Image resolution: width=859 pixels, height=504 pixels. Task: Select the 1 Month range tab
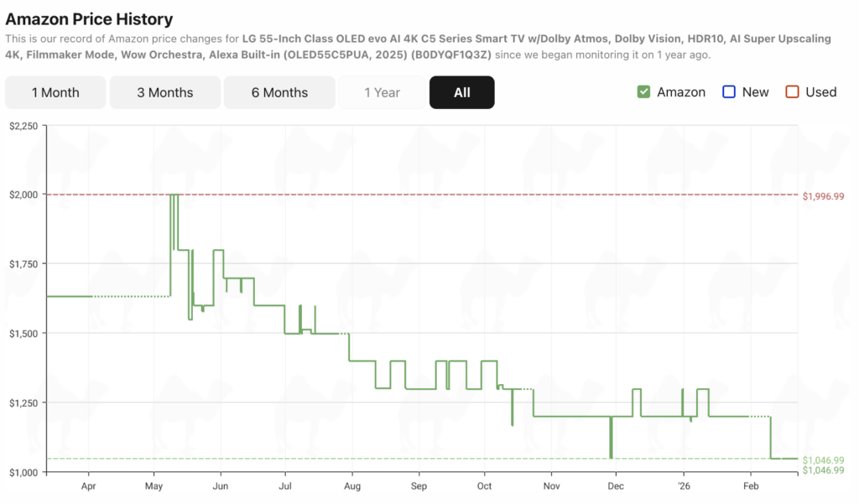(x=55, y=92)
